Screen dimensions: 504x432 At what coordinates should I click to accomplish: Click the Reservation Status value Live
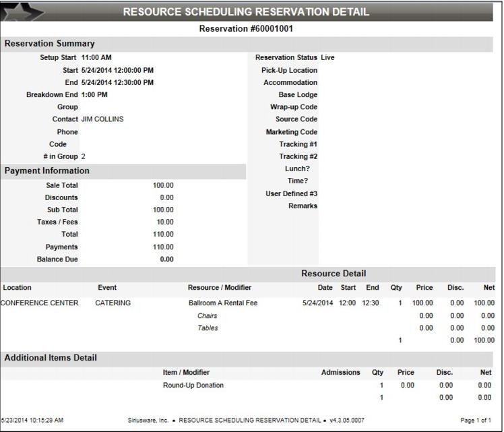tap(327, 58)
